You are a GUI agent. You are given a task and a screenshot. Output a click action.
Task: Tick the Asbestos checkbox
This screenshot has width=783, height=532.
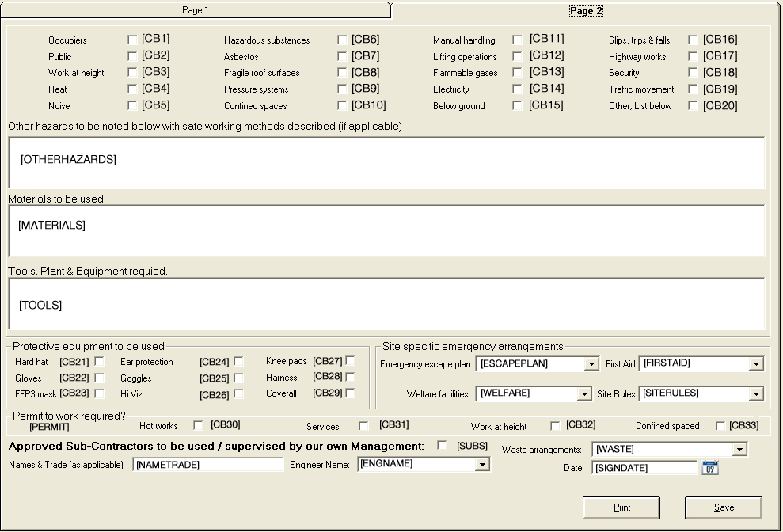[x=341, y=56]
